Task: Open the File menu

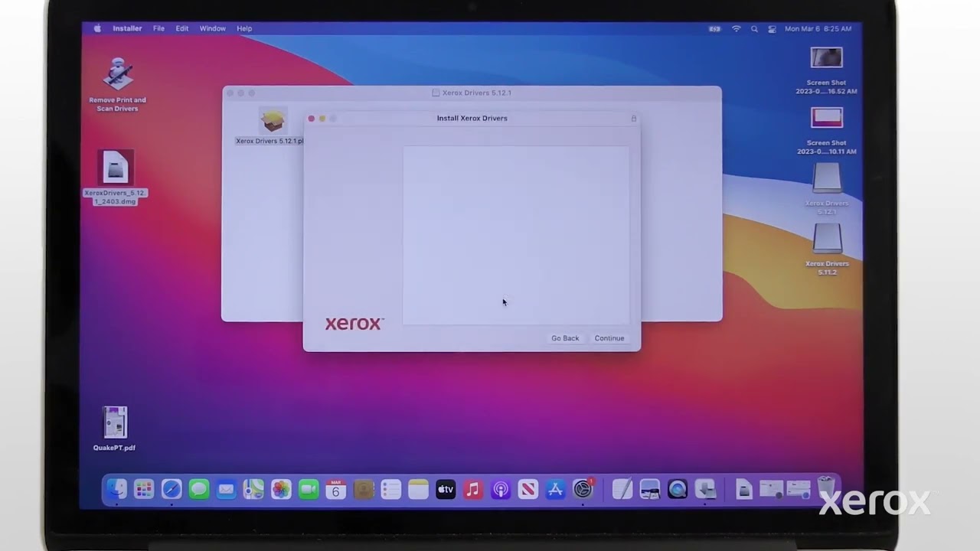Action: [158, 28]
